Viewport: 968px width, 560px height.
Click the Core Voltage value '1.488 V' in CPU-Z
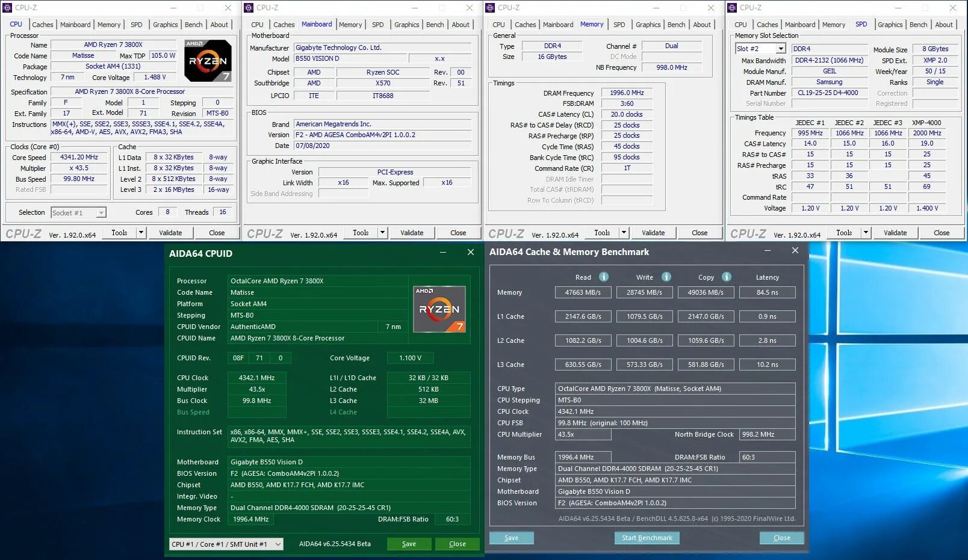tap(155, 77)
